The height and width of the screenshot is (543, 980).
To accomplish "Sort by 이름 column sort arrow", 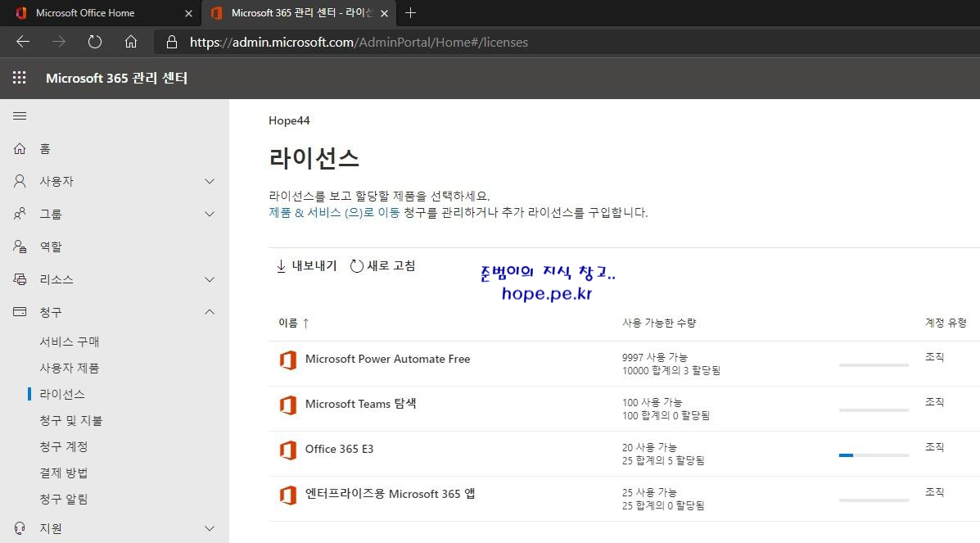I will (305, 324).
